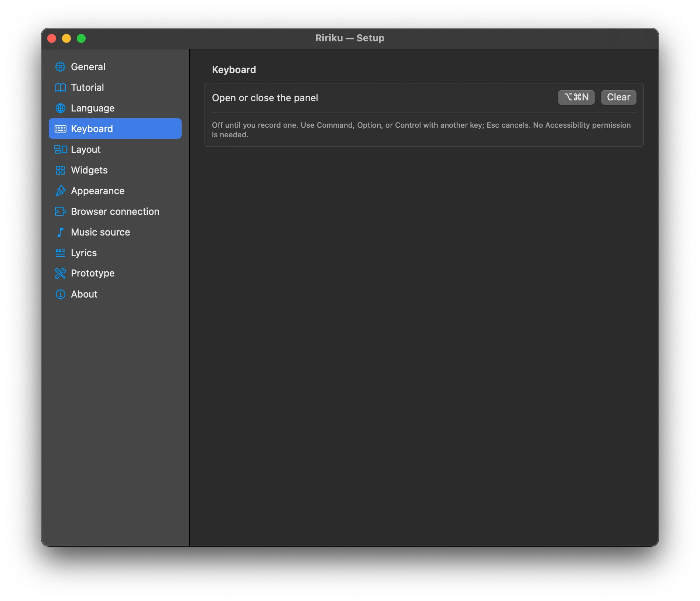Image resolution: width=700 pixels, height=601 pixels.
Task: Open the Widgets sidebar item
Action: click(x=115, y=170)
